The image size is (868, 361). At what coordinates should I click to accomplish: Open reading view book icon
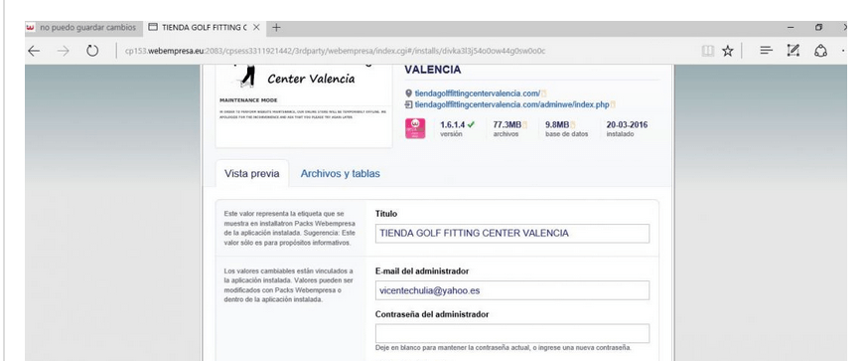pyautogui.click(x=707, y=51)
